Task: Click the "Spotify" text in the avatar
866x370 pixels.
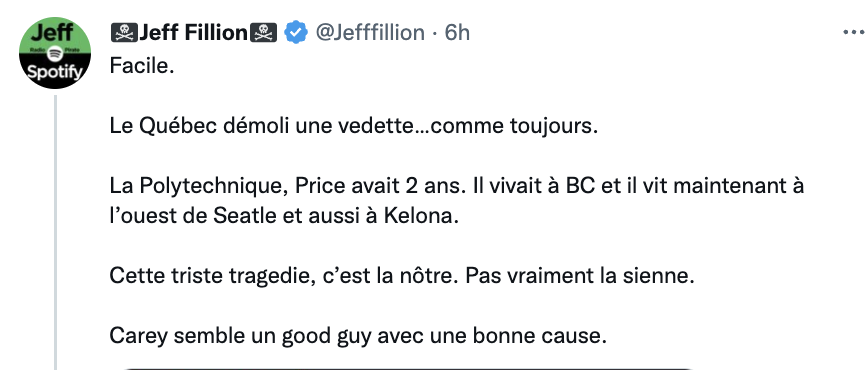Action: [x=55, y=72]
